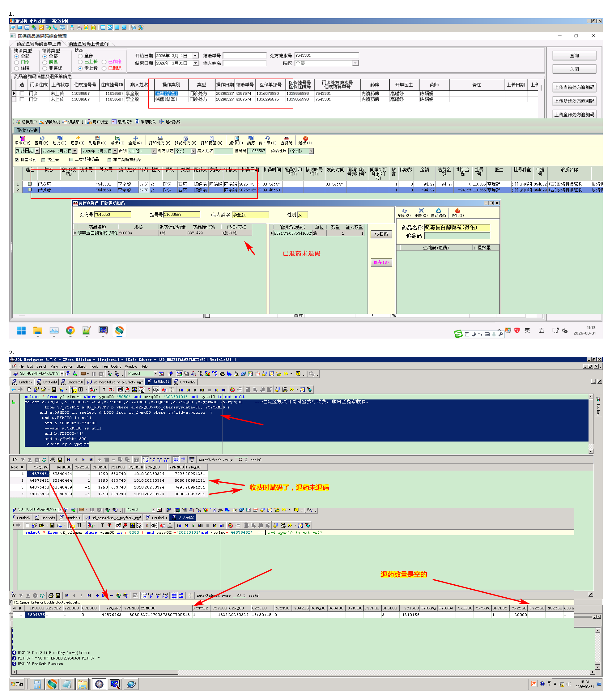The height and width of the screenshot is (700, 612).
Task: Click the 保存(S) button
Action: [x=381, y=262]
